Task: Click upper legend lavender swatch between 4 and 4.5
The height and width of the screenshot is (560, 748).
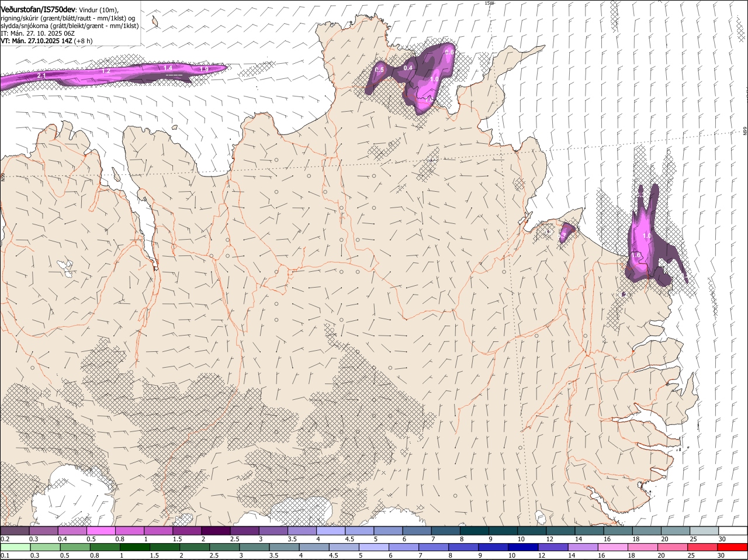Action: 331,530
